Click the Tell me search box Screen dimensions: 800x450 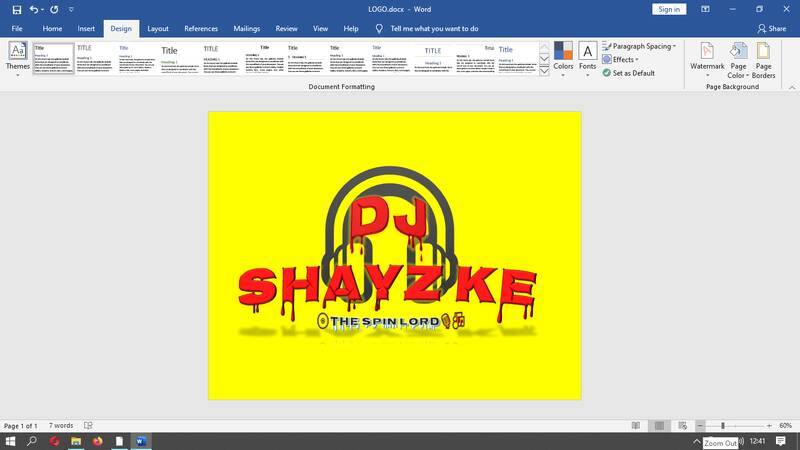(x=434, y=29)
